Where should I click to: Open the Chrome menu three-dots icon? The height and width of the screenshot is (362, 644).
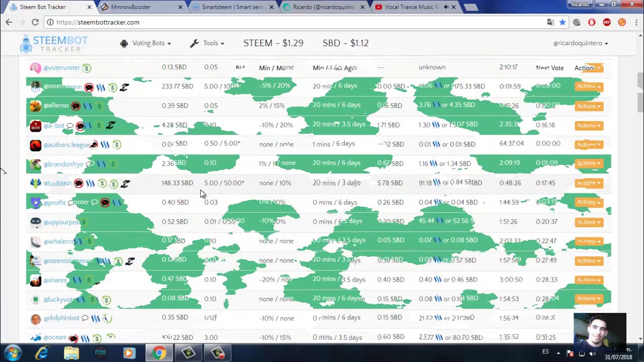636,22
